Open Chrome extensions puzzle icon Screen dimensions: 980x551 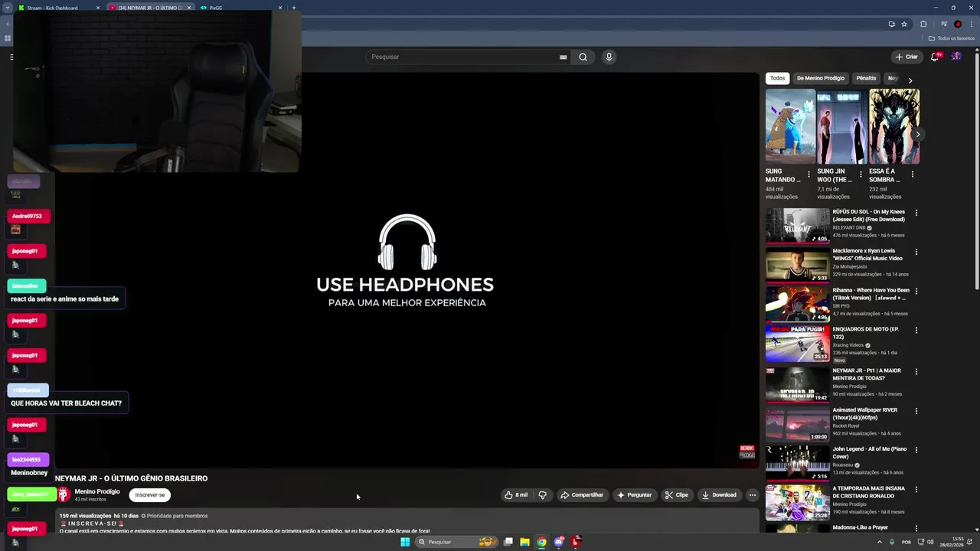click(x=923, y=24)
